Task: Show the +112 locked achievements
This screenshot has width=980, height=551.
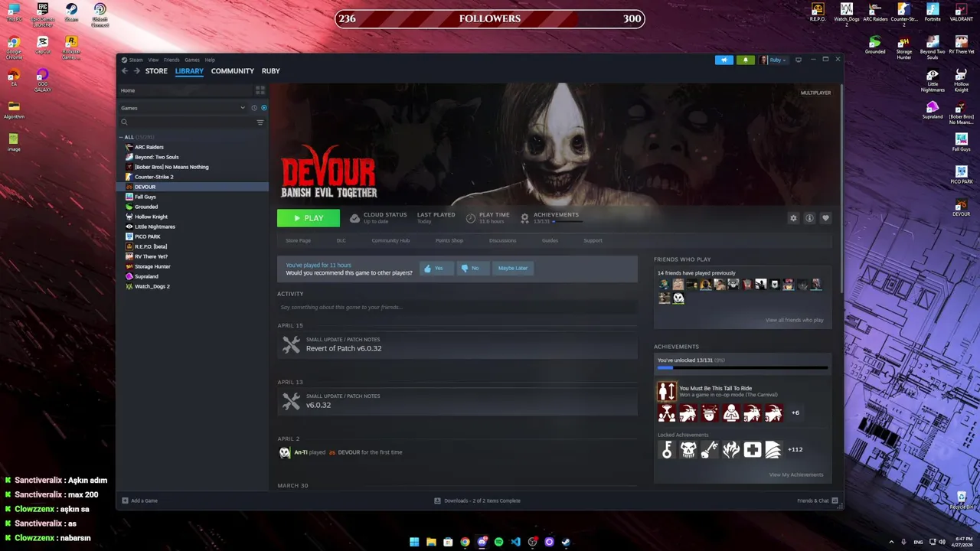Action: pyautogui.click(x=795, y=449)
